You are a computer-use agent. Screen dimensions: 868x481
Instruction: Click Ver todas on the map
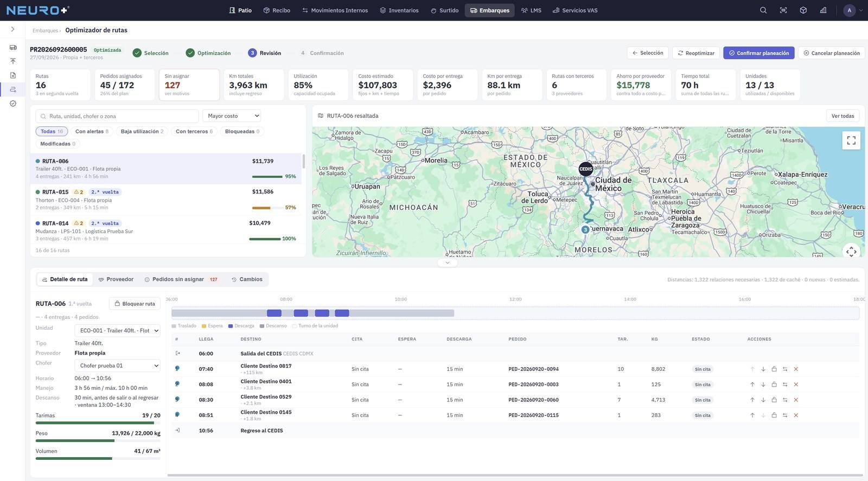pos(843,116)
